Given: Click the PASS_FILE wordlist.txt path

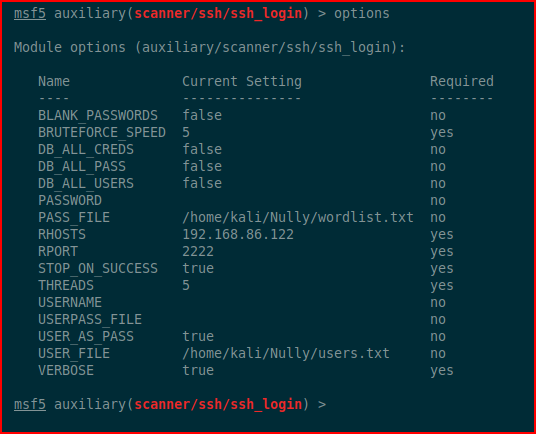Looking at the screenshot, I should (298, 217).
